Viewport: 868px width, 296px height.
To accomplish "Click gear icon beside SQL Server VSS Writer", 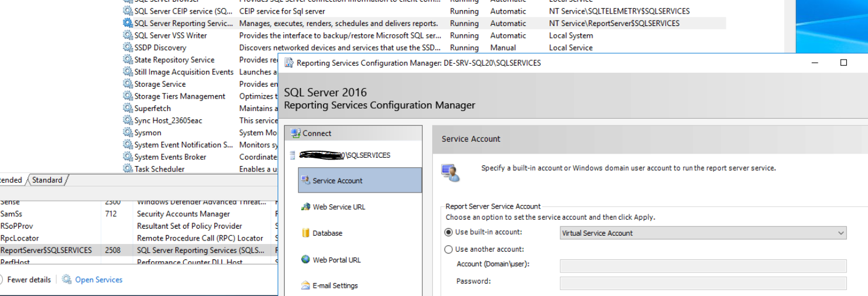I will click(x=128, y=35).
